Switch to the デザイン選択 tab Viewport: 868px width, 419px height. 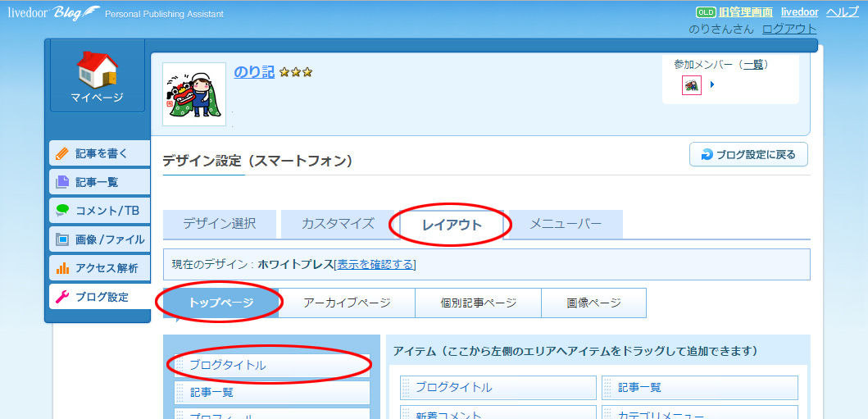(219, 224)
